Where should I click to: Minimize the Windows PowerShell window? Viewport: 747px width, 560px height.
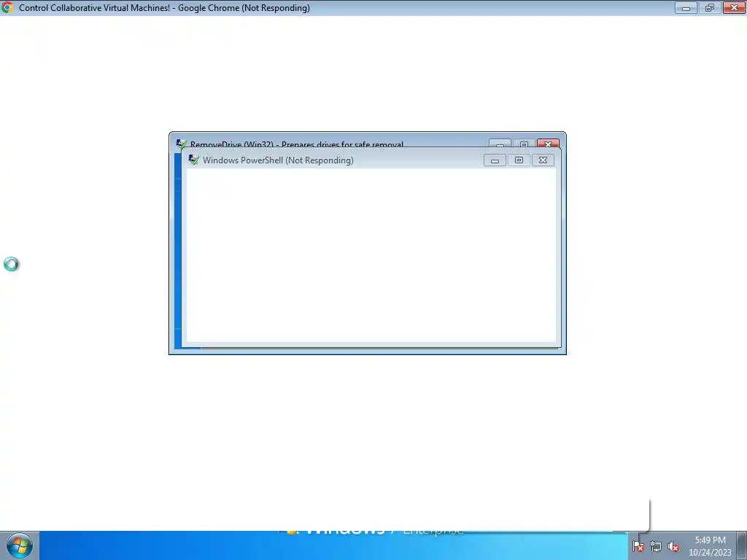tap(495, 160)
